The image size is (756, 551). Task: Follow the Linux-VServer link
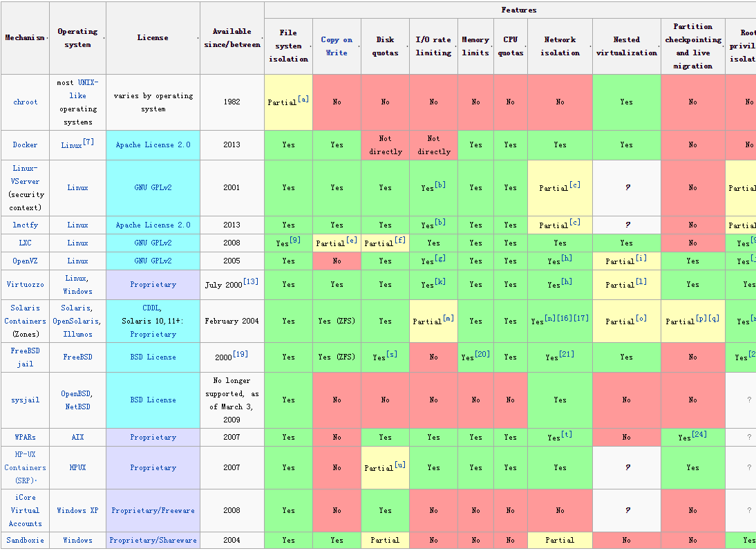click(26, 175)
